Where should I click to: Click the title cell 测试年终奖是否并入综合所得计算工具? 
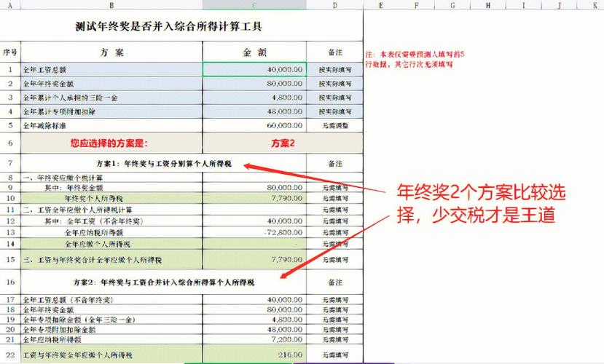(168, 26)
